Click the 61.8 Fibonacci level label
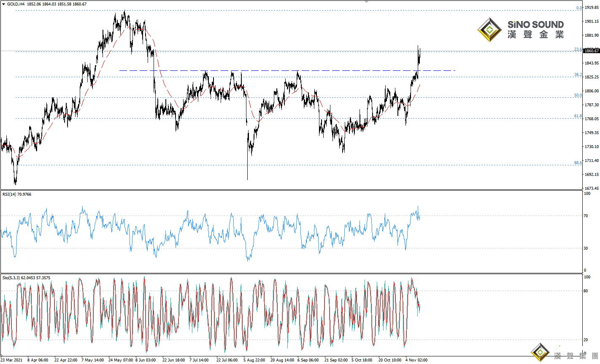The width and height of the screenshot is (600, 364). pos(578,116)
